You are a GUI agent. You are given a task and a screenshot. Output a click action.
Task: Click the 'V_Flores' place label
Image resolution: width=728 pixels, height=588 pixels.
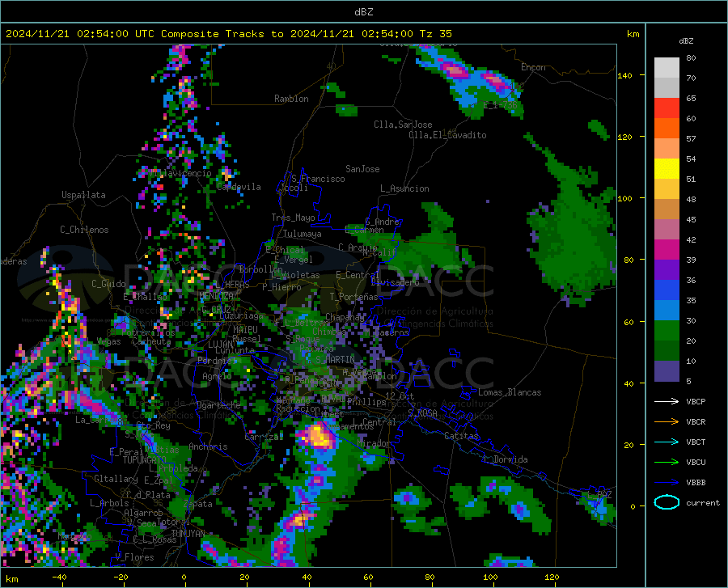click(x=134, y=557)
